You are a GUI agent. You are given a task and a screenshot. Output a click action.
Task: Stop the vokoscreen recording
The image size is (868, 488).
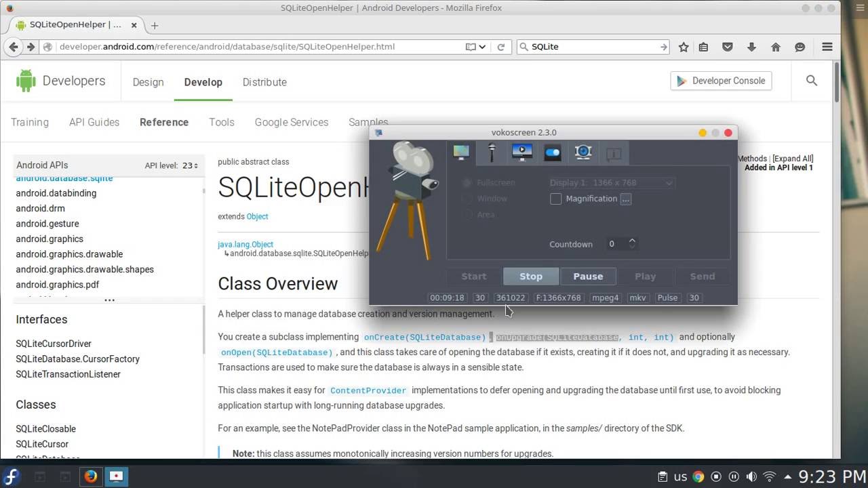coord(531,276)
